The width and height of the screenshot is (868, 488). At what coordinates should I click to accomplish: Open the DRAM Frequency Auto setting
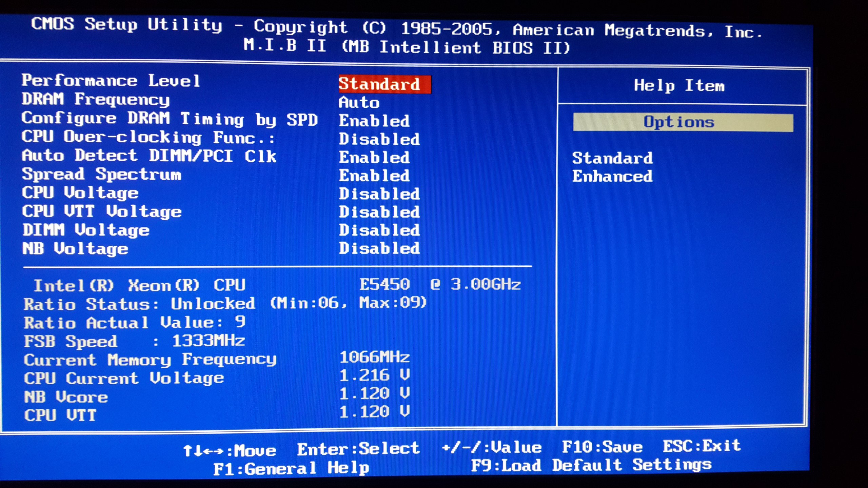359,103
